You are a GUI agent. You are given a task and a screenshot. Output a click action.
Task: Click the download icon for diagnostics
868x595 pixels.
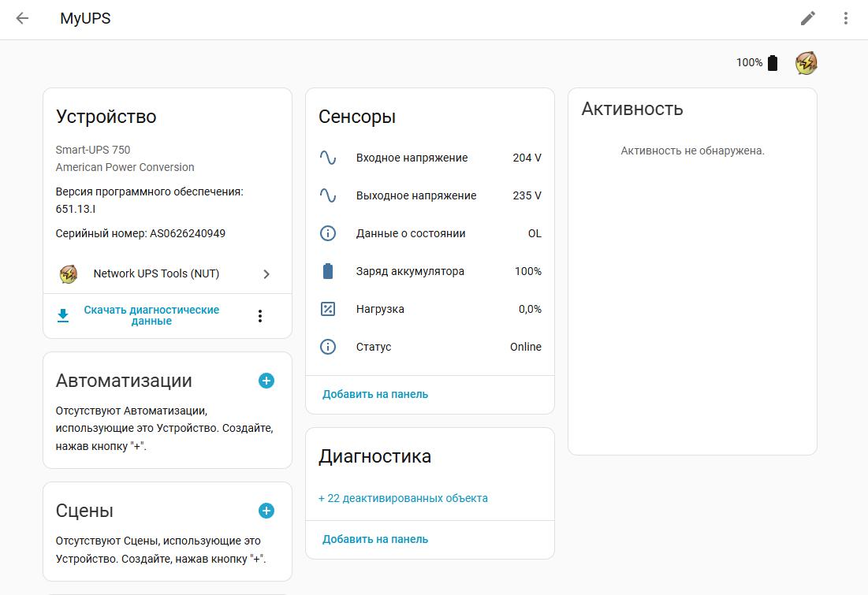(x=63, y=316)
